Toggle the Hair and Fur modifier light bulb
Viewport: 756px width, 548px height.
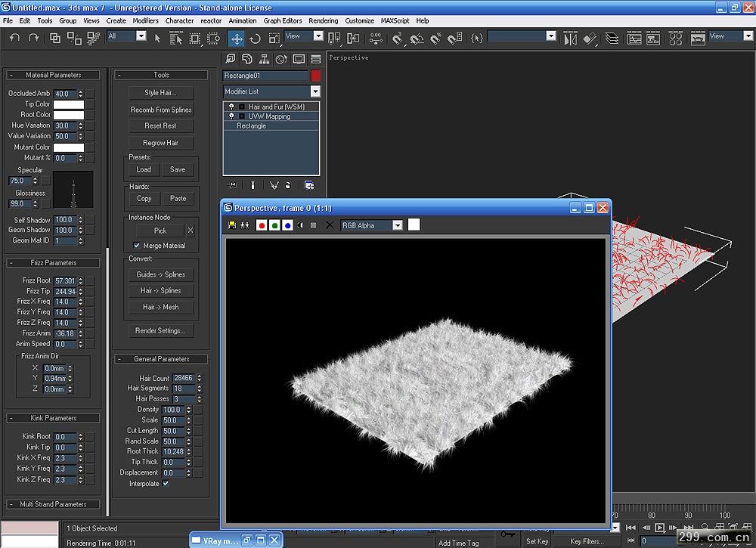pyautogui.click(x=231, y=107)
